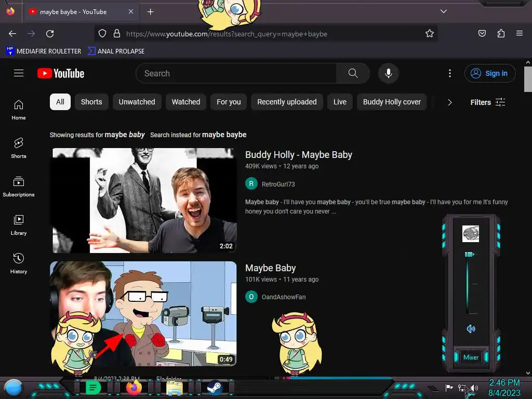Click the 0:49 Maybe Baby thumbnail
The image size is (532, 399).
[143, 314]
